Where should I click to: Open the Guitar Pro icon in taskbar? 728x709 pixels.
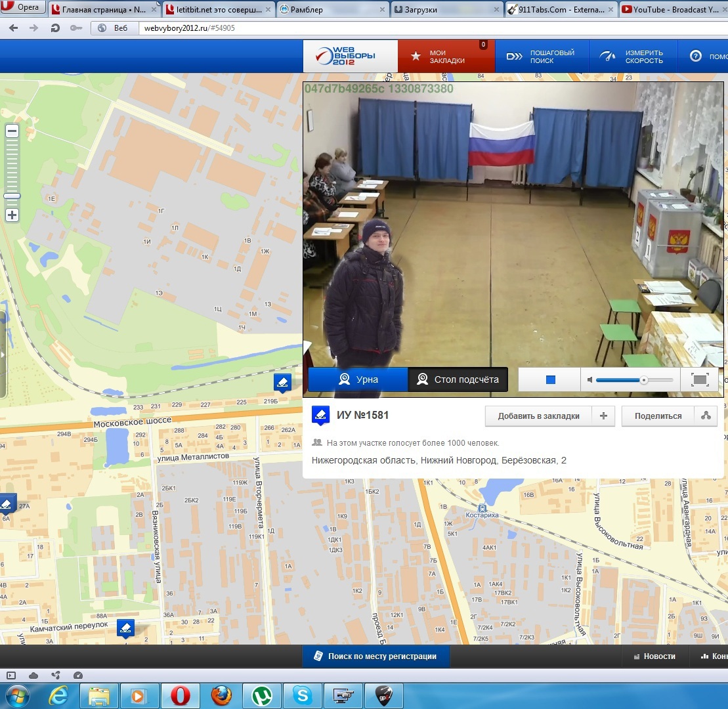tap(383, 696)
